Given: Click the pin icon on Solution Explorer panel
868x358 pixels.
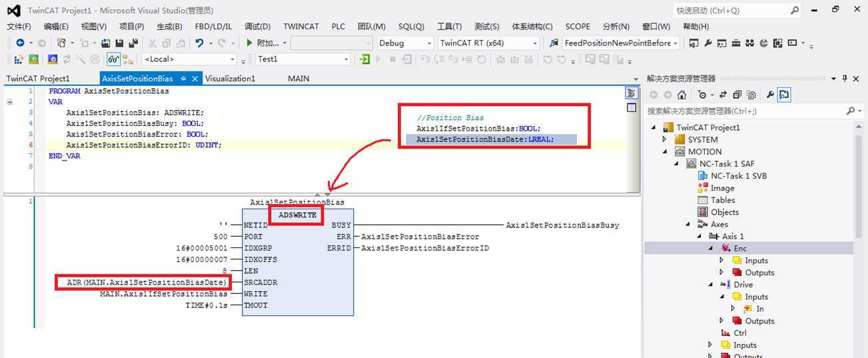Looking at the screenshot, I should click(x=845, y=78).
